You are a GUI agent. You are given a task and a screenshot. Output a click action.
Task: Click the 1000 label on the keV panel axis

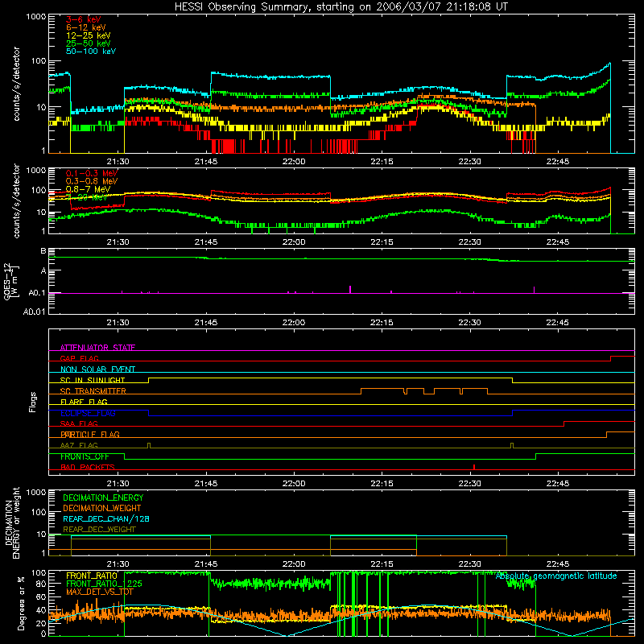36,17
